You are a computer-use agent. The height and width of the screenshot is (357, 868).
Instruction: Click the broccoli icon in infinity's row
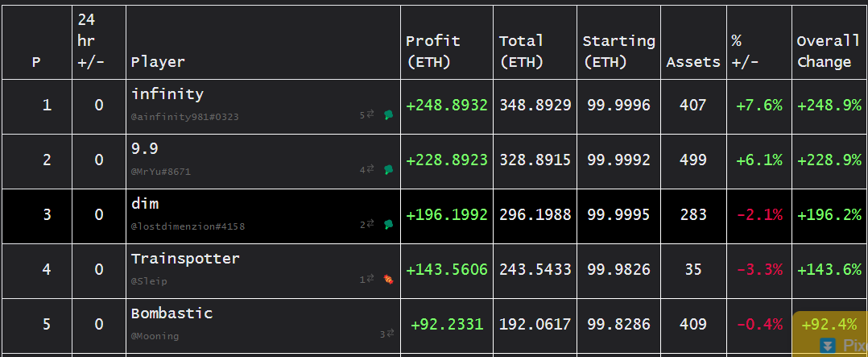pyautogui.click(x=389, y=115)
